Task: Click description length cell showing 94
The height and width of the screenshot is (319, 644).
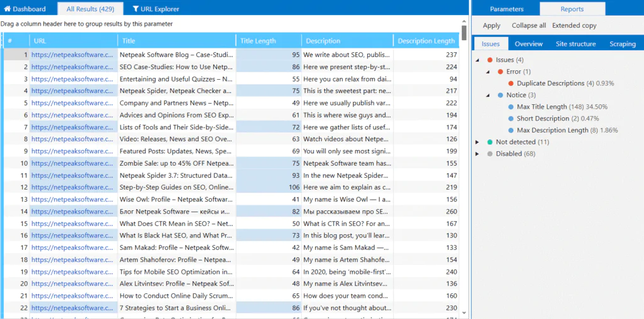Action: [x=426, y=78]
